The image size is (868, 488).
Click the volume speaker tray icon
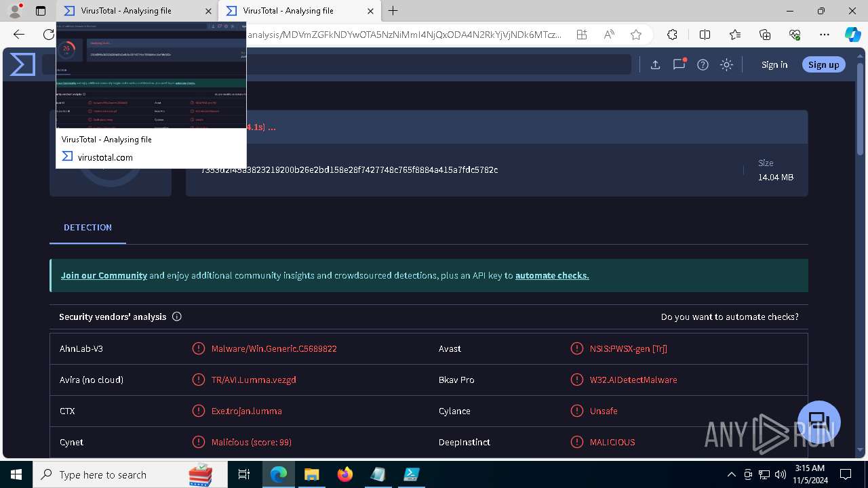(780, 474)
